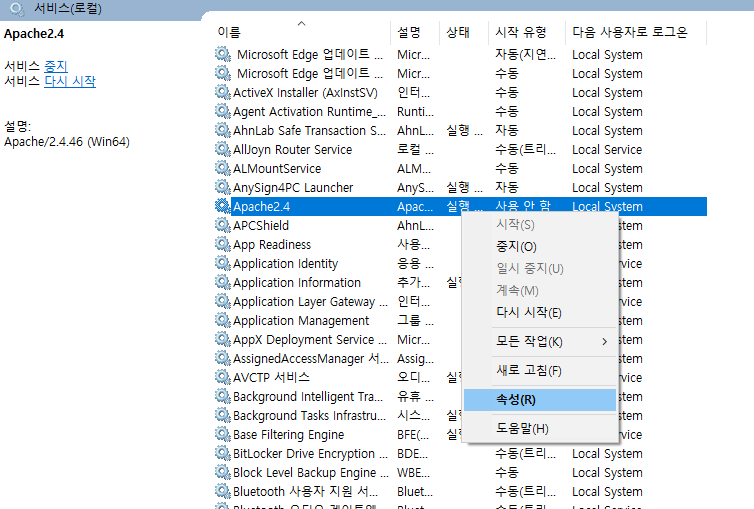Click the gear icon of Application Identity
The image size is (754, 509).
point(223,263)
